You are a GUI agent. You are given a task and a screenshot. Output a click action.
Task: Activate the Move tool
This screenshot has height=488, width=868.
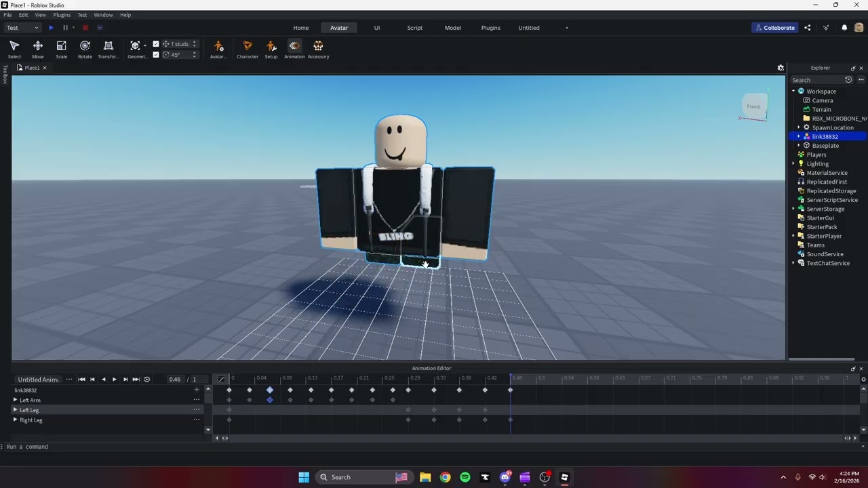tap(38, 49)
